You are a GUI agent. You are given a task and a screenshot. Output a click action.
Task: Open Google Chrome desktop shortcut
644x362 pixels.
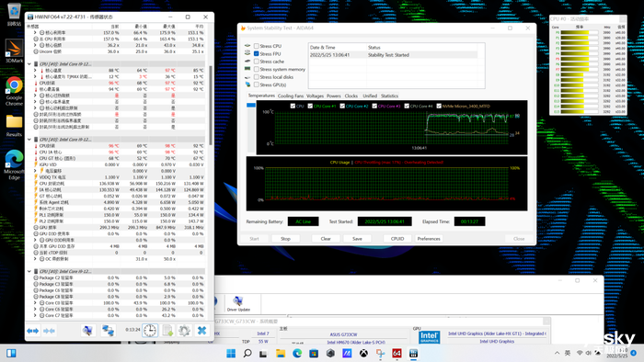14,91
